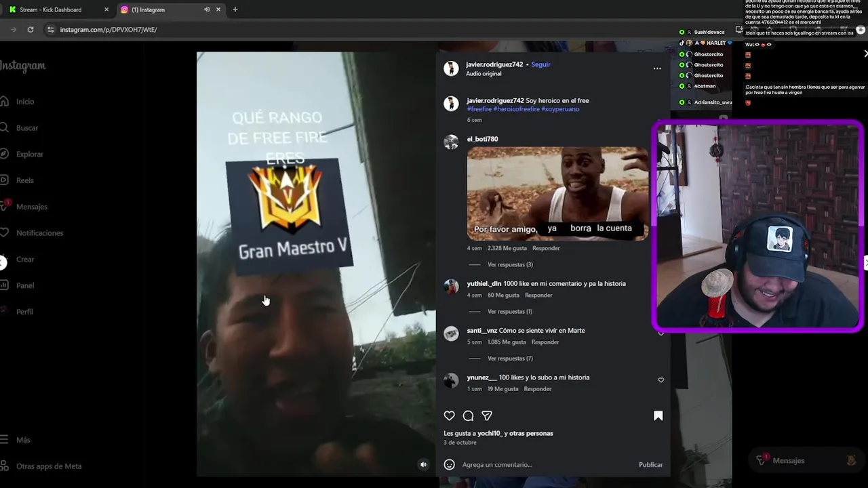Close the Instagram browser tab
This screenshot has width=868, height=488.
(218, 9)
